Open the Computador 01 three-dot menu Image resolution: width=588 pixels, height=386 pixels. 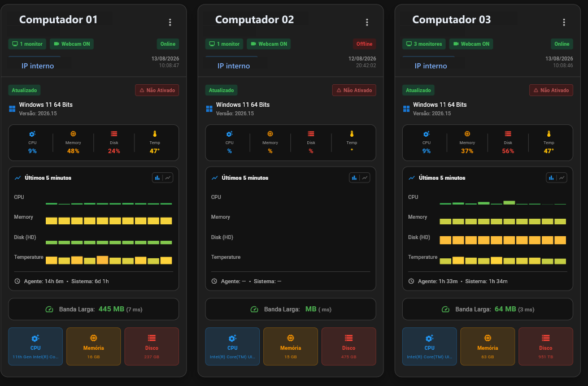click(x=170, y=23)
